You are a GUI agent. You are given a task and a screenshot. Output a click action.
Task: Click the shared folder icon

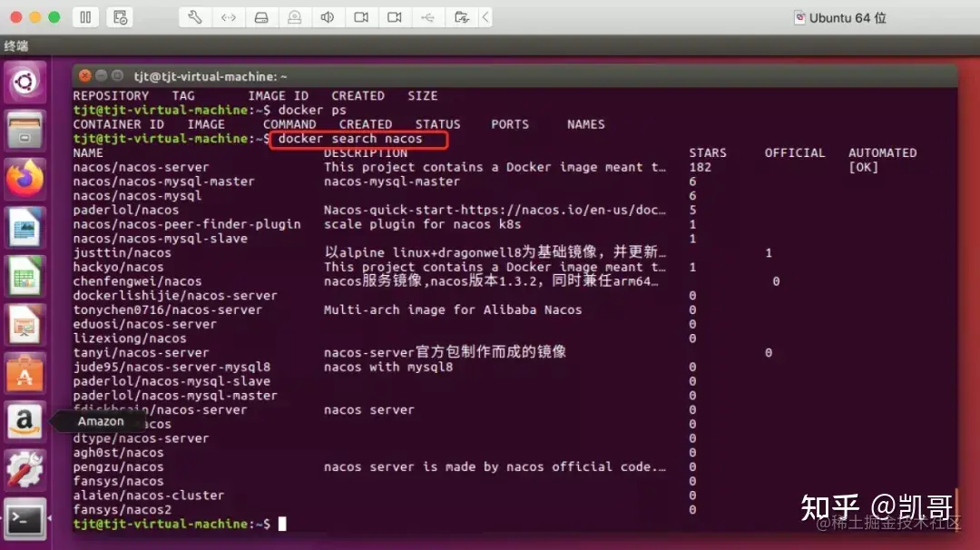click(461, 17)
